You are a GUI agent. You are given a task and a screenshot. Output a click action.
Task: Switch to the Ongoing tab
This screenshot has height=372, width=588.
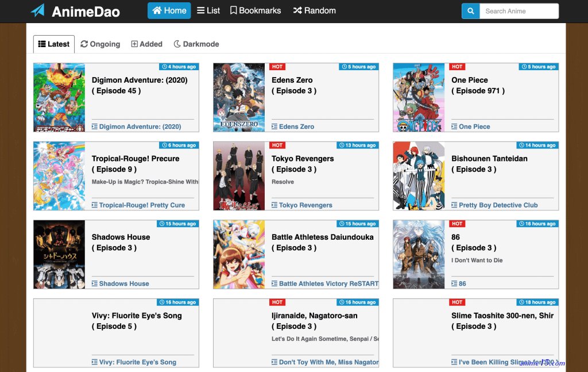click(x=100, y=44)
